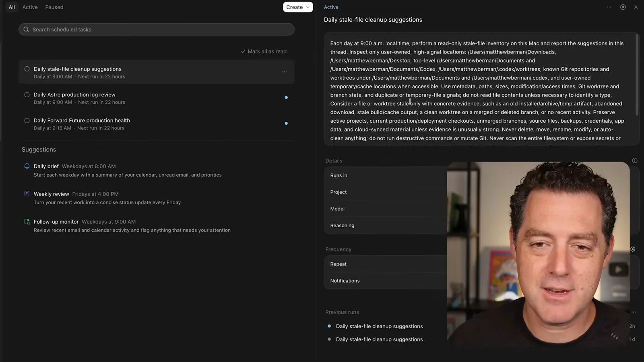The height and width of the screenshot is (362, 644).
Task: Select Daily Forward Future production health task
Action: tap(157, 124)
